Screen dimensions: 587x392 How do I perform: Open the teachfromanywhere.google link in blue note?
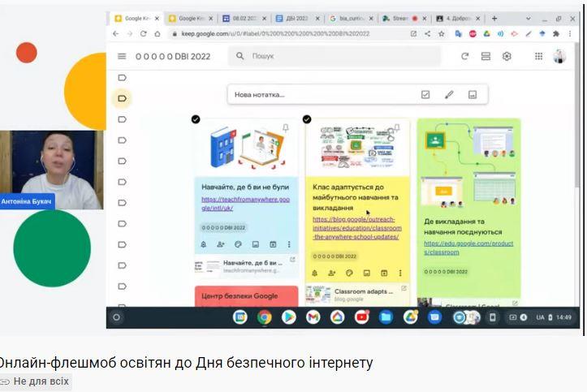pos(245,204)
